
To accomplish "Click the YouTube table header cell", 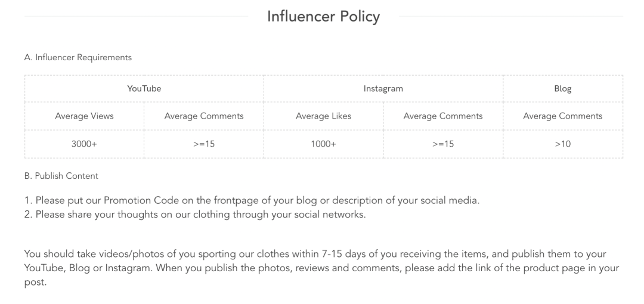I will pyautogui.click(x=144, y=89).
